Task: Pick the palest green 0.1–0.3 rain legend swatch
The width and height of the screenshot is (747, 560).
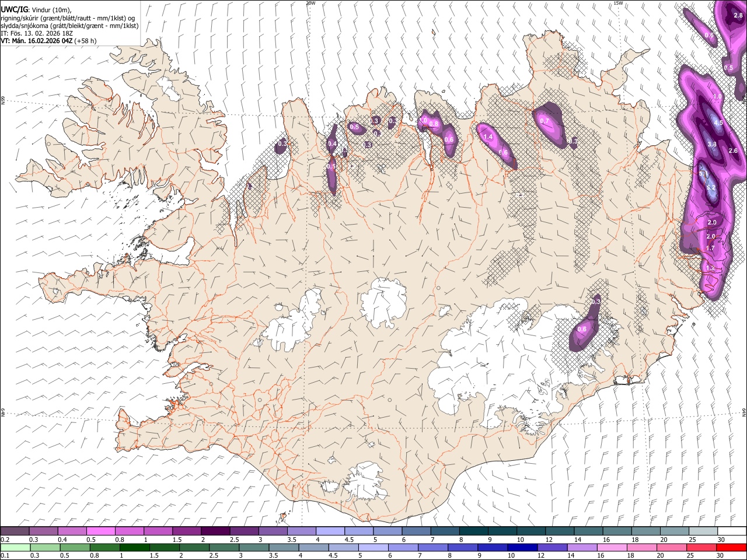Action: click(x=15, y=547)
